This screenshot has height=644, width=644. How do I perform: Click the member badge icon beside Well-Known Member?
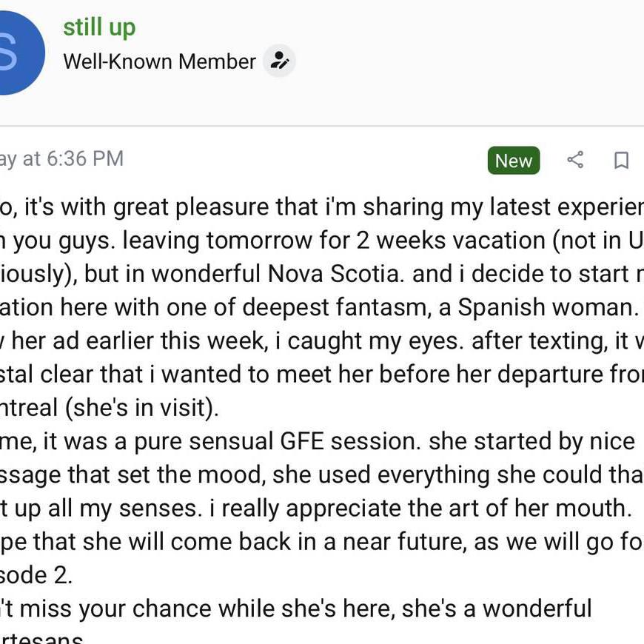click(280, 61)
